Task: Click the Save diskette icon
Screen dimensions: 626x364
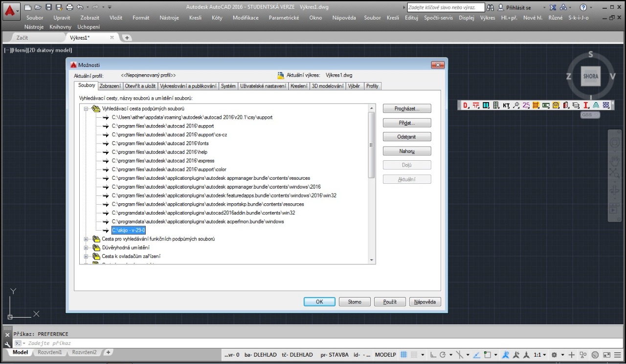Action: [49, 7]
